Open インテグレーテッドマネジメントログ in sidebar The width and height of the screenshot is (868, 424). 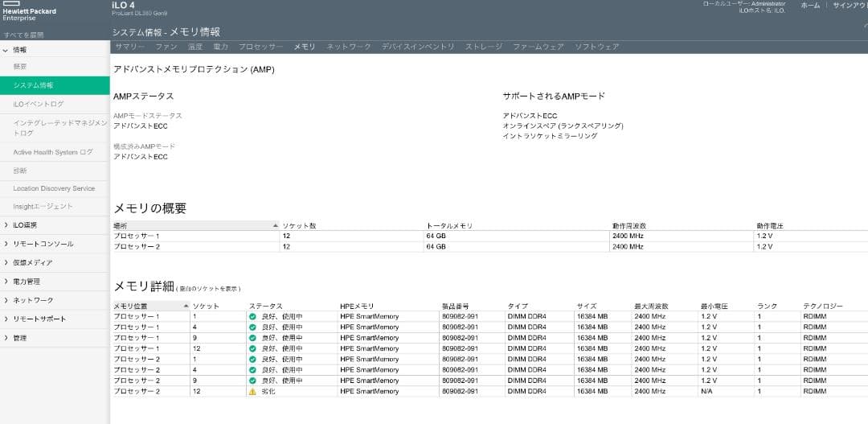point(59,127)
